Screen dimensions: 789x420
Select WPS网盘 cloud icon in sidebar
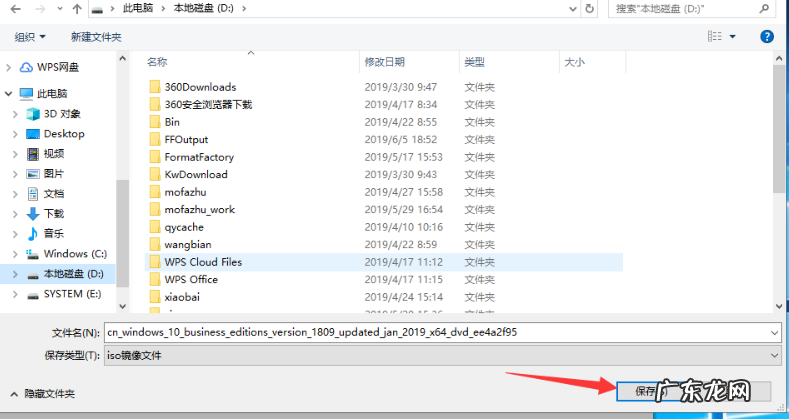click(x=26, y=67)
